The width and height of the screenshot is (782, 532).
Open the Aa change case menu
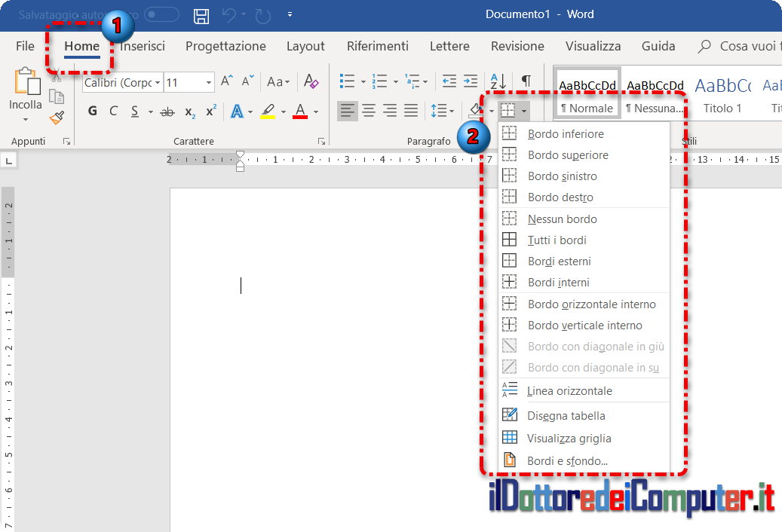(278, 81)
